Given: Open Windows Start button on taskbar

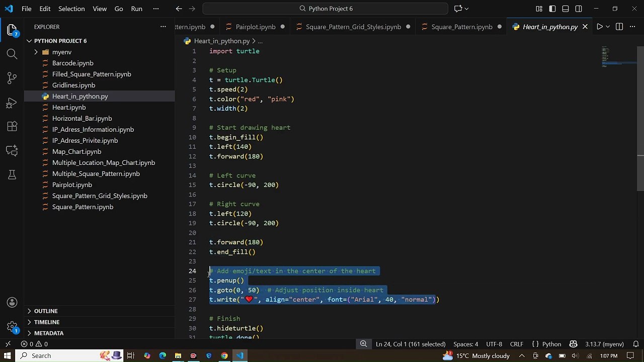Looking at the screenshot, I should 8,355.
